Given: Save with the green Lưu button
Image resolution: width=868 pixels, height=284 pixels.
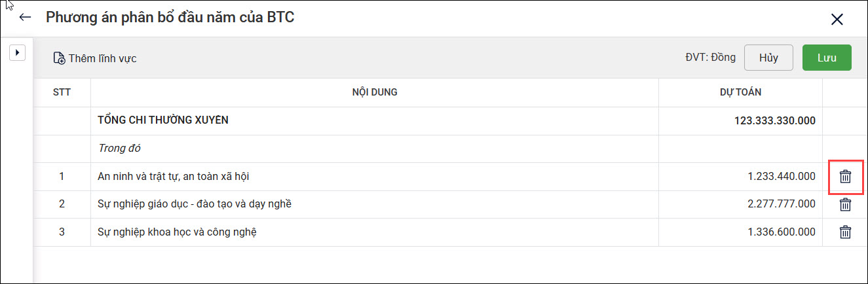Looking at the screenshot, I should click(827, 58).
